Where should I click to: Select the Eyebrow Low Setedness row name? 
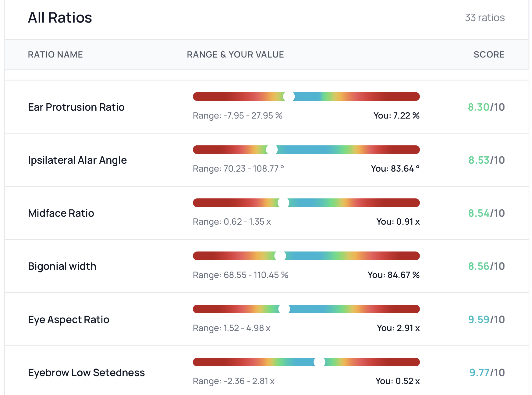[86, 373]
